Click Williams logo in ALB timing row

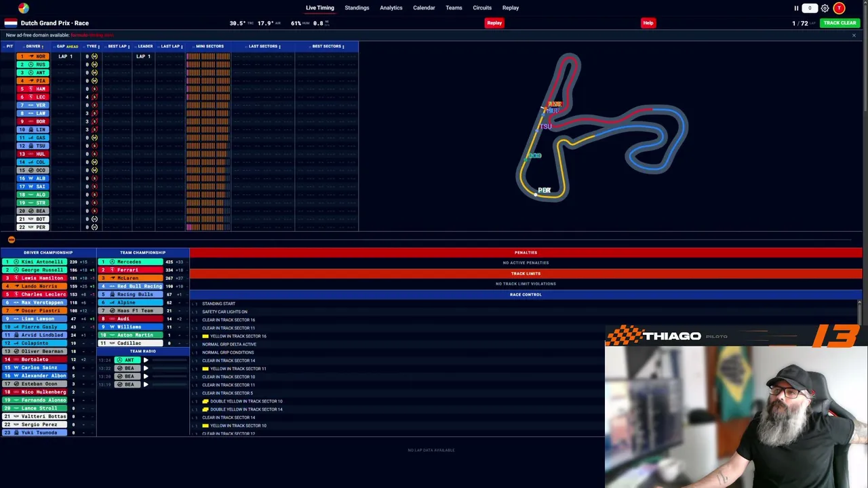pos(31,178)
